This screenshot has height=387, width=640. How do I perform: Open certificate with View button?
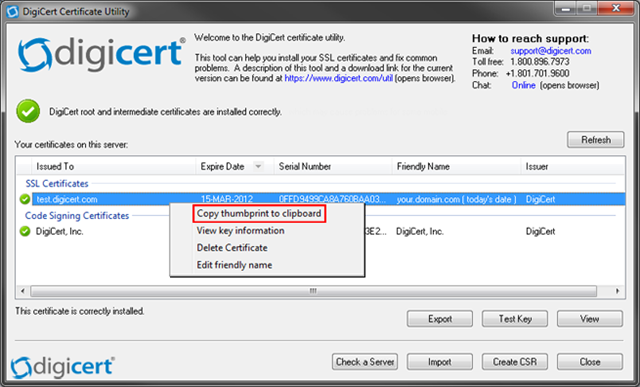click(590, 319)
